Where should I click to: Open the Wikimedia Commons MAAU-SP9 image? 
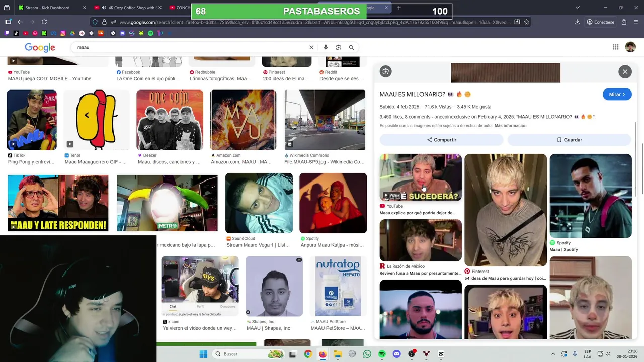click(x=325, y=120)
